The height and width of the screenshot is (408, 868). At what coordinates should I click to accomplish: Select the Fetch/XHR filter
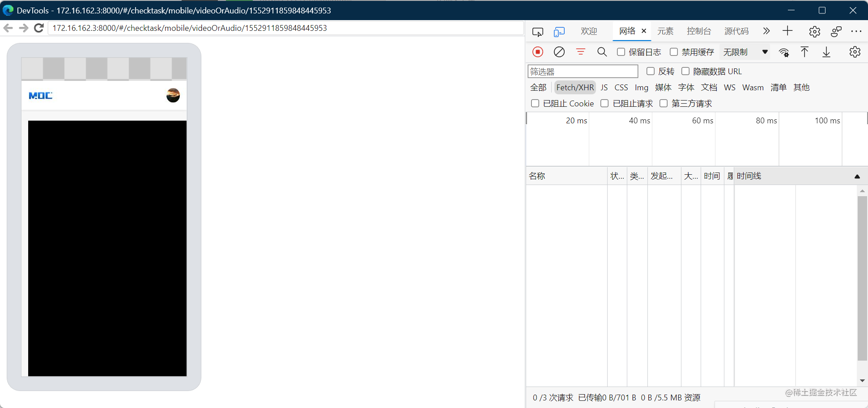tap(575, 88)
